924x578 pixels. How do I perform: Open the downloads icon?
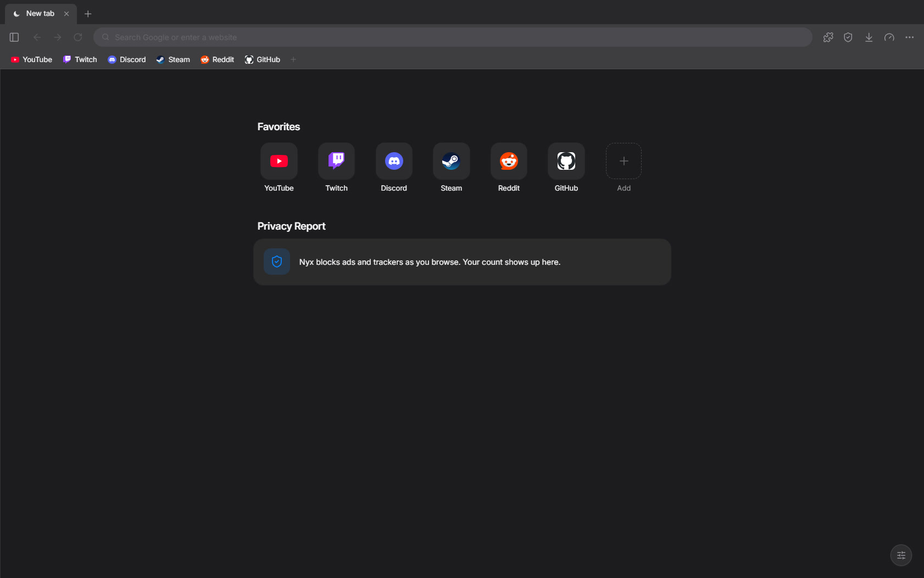coord(869,37)
